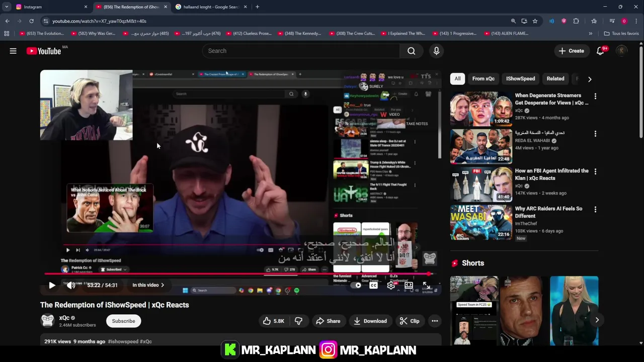Start voice search with the microphone
Image resolution: width=644 pixels, height=362 pixels.
436,51
